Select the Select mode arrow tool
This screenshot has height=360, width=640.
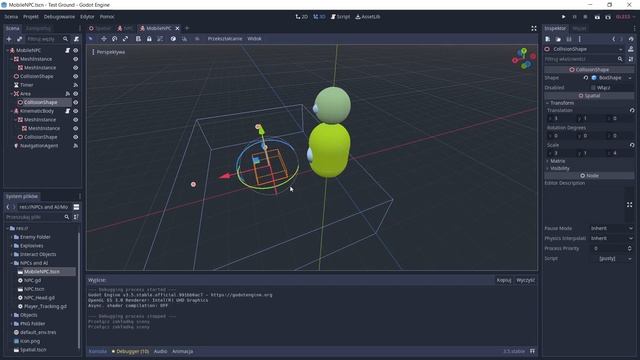point(91,39)
